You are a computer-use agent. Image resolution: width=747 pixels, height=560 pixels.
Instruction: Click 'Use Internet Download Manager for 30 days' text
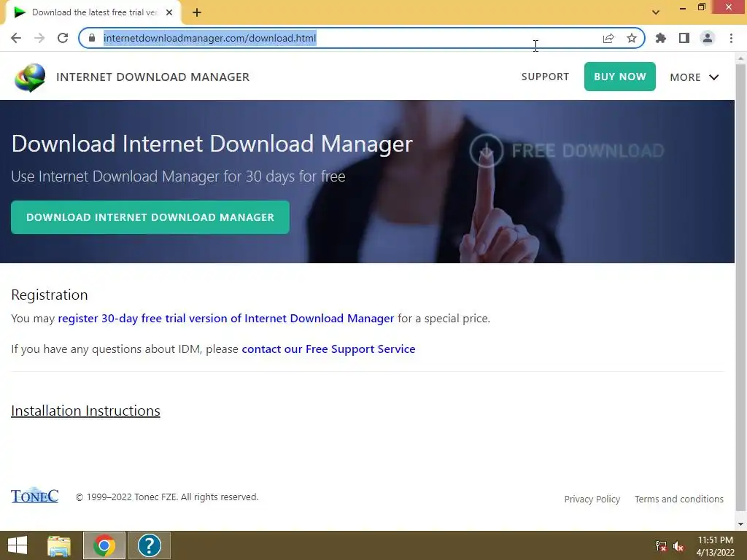[x=178, y=176]
